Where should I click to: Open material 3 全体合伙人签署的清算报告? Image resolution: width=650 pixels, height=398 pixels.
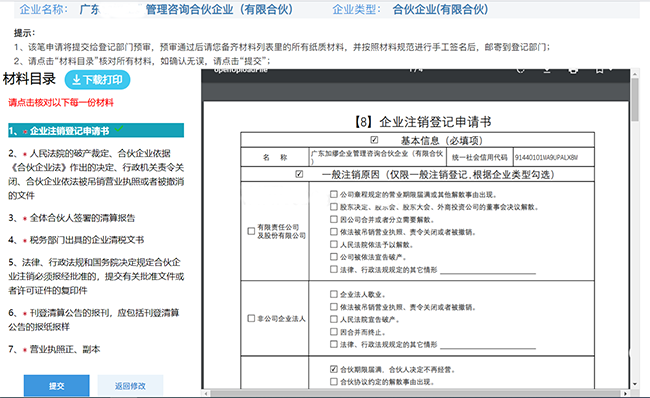(x=72, y=218)
